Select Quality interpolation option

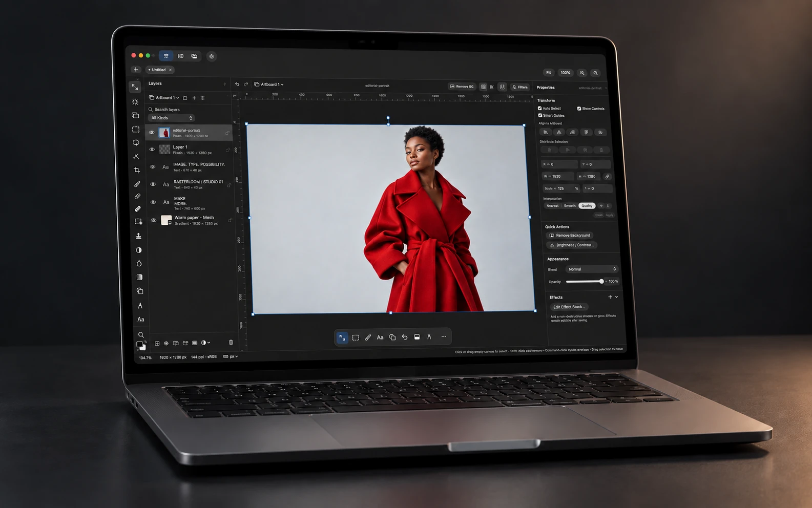click(587, 206)
